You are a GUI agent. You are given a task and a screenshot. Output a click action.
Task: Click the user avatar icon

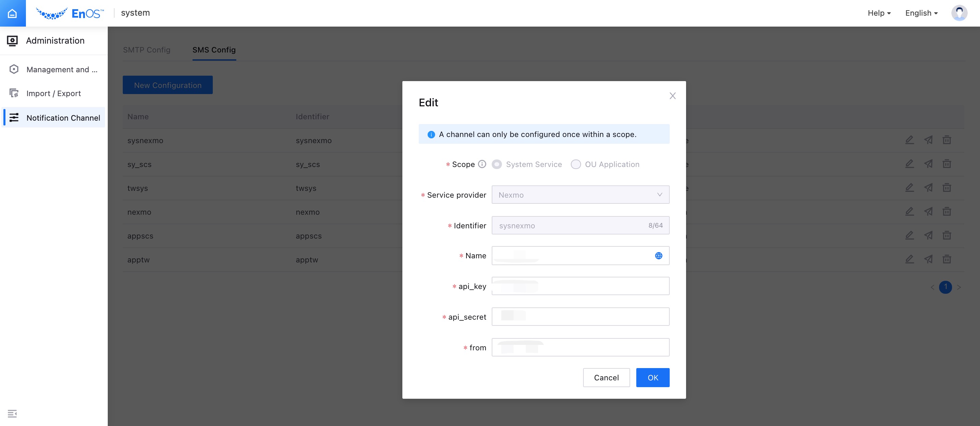[959, 13]
